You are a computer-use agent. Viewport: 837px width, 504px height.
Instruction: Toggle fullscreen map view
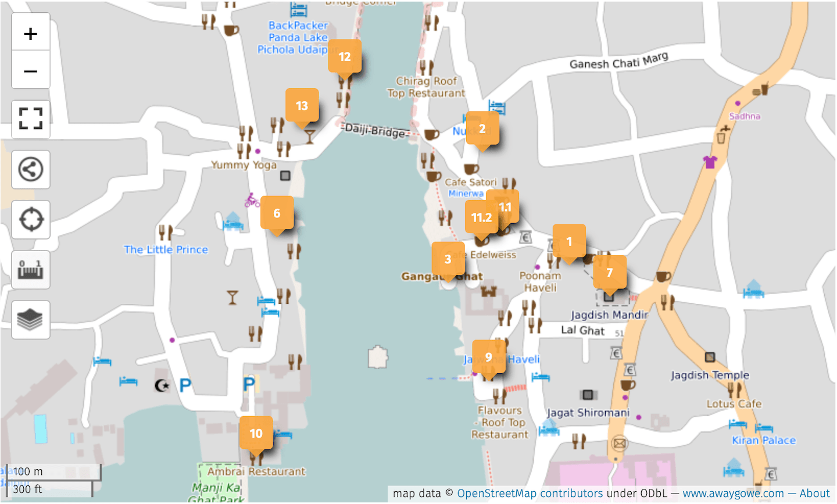(x=30, y=119)
